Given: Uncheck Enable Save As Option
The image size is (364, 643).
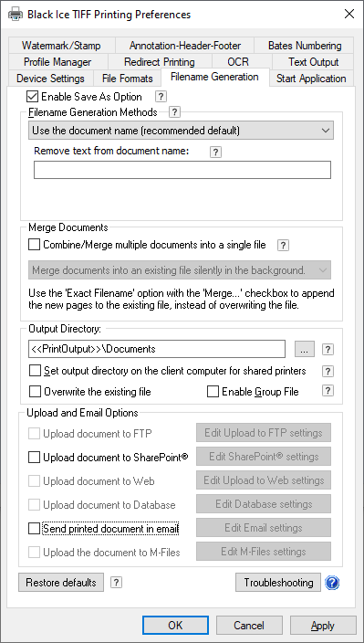Looking at the screenshot, I should coord(32,97).
